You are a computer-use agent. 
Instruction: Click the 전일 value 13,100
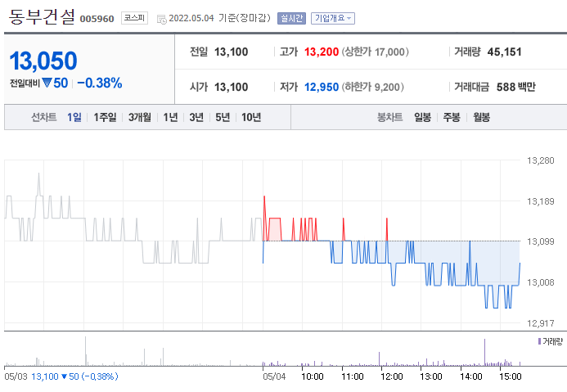[x=231, y=52]
